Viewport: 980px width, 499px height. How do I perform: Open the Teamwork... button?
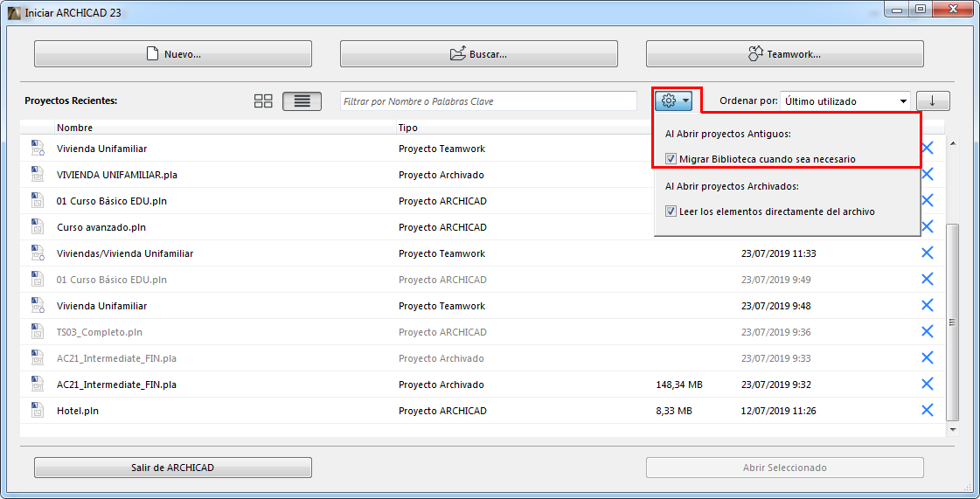784,53
